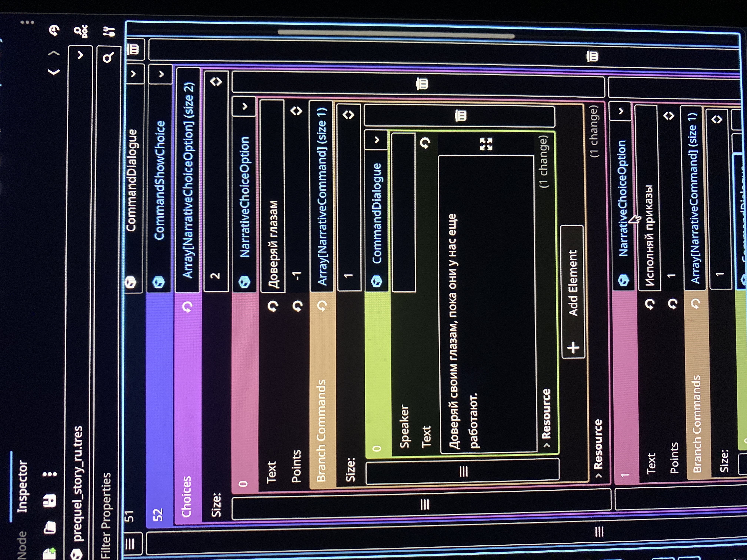Save the currently edited resource
Viewport: 747px width, 560px height.
click(x=50, y=501)
